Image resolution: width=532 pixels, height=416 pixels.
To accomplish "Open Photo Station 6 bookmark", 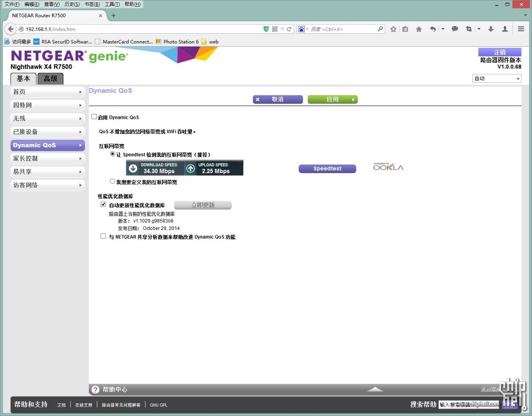I will pyautogui.click(x=177, y=42).
